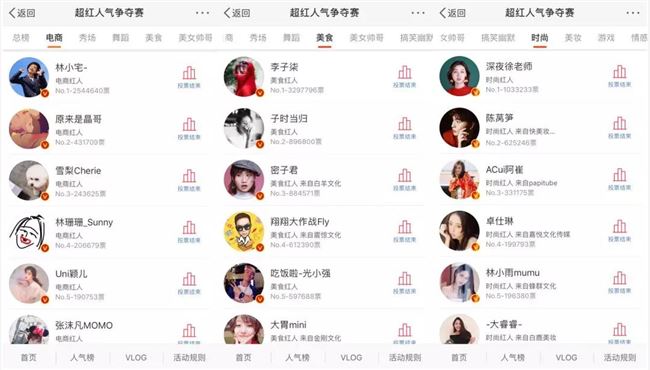Tap vote icon next to 雪梨Cherie

point(189,180)
